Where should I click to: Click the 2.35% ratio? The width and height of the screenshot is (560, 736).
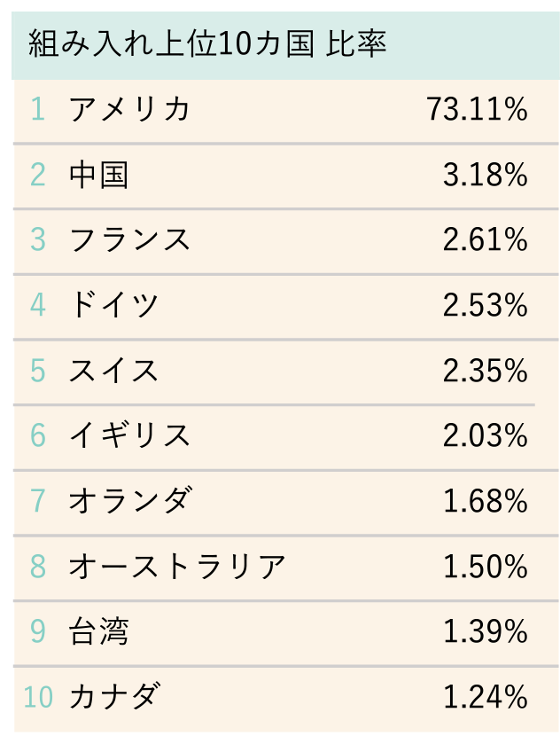[x=485, y=371]
